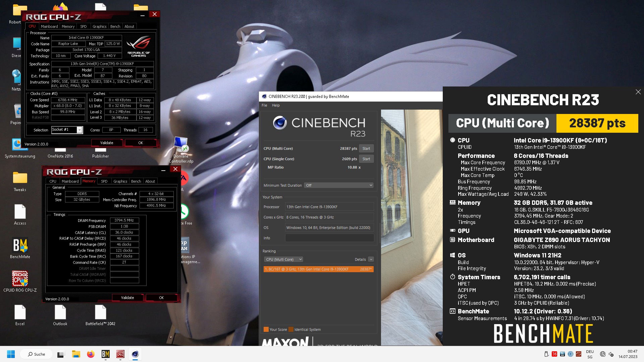Open Graphics tab in lower CPU-Z window
Screen dimensions: 644x362
point(120,181)
